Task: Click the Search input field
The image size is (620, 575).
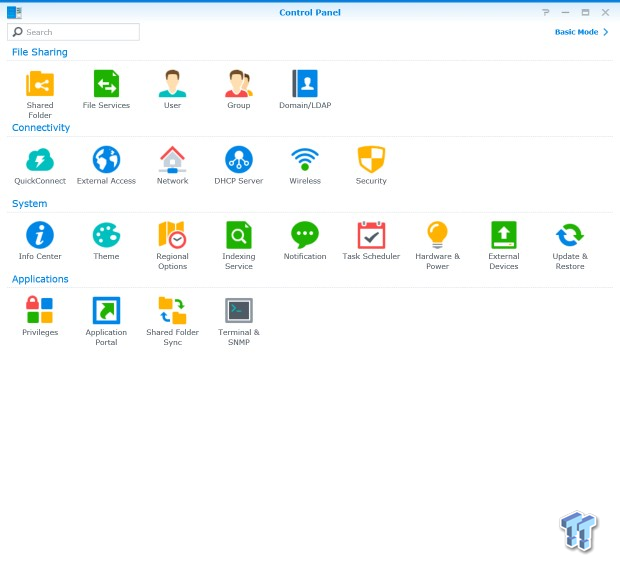Action: (x=73, y=32)
